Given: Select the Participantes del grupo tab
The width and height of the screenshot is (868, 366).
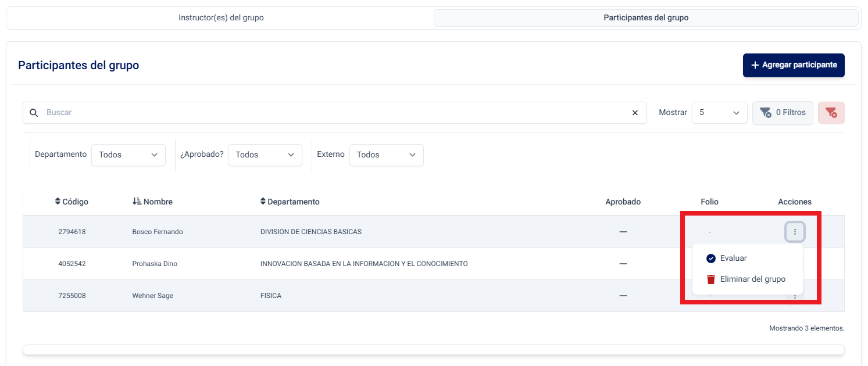Looking at the screenshot, I should [646, 18].
